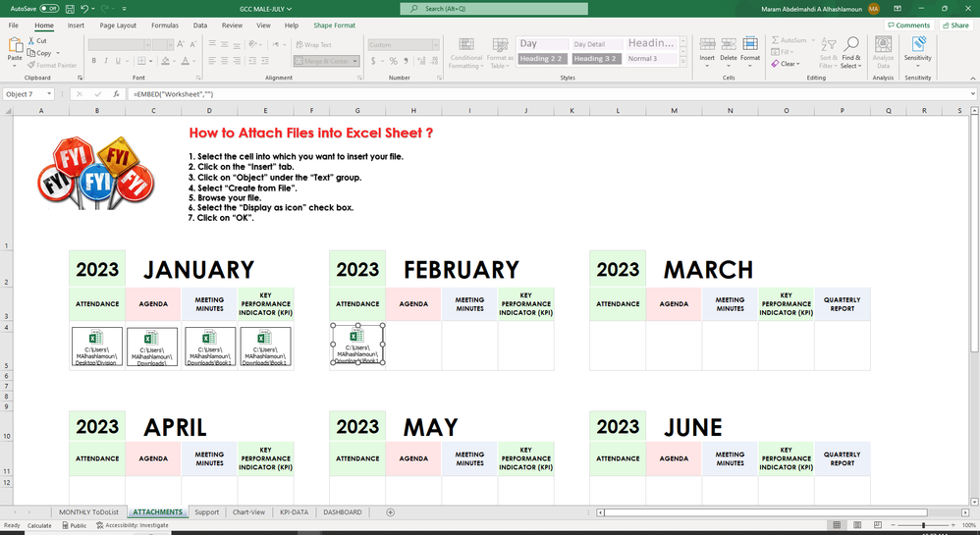Click the Insert cells icon
Image resolution: width=980 pixels, height=535 pixels.
pyautogui.click(x=707, y=44)
